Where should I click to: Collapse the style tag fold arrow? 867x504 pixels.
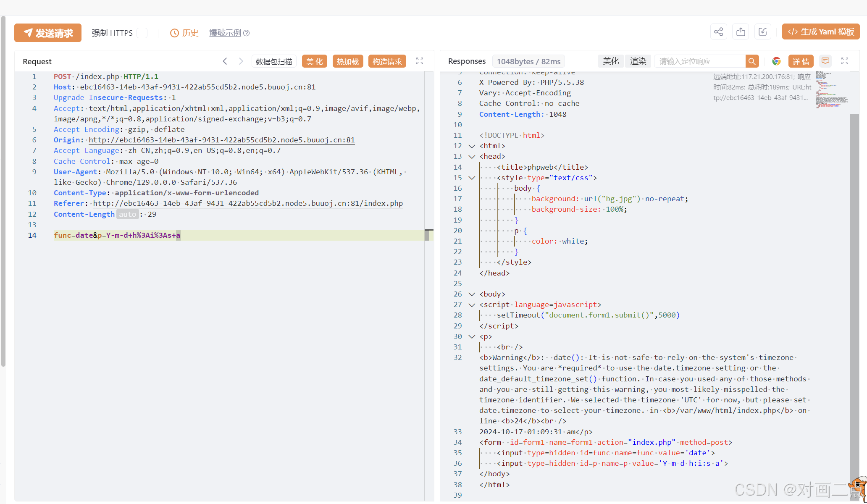(x=472, y=178)
